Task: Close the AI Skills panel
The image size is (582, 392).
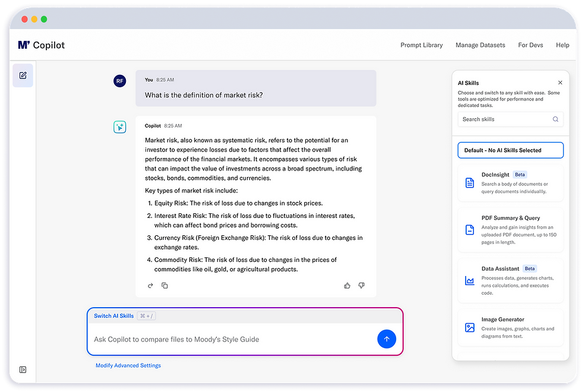Action: [560, 83]
